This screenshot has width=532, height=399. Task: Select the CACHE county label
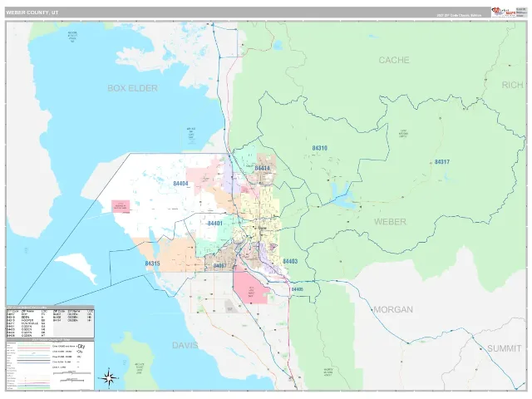coord(394,60)
